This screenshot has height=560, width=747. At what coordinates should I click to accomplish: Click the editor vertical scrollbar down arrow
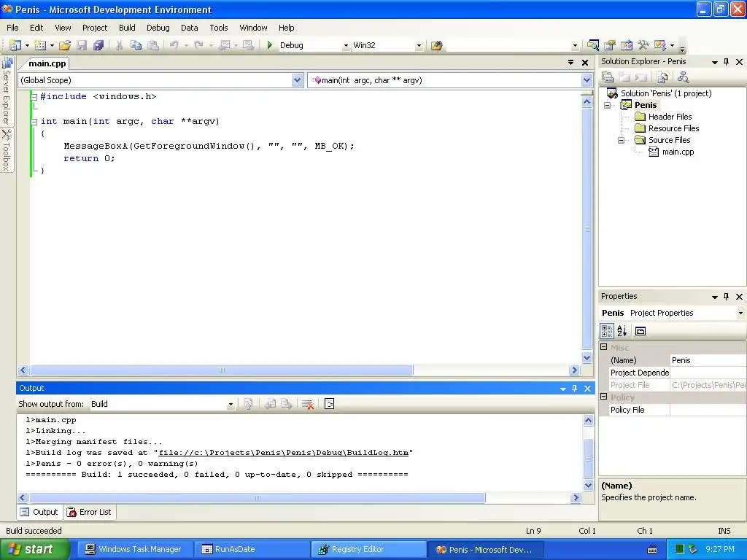(587, 357)
